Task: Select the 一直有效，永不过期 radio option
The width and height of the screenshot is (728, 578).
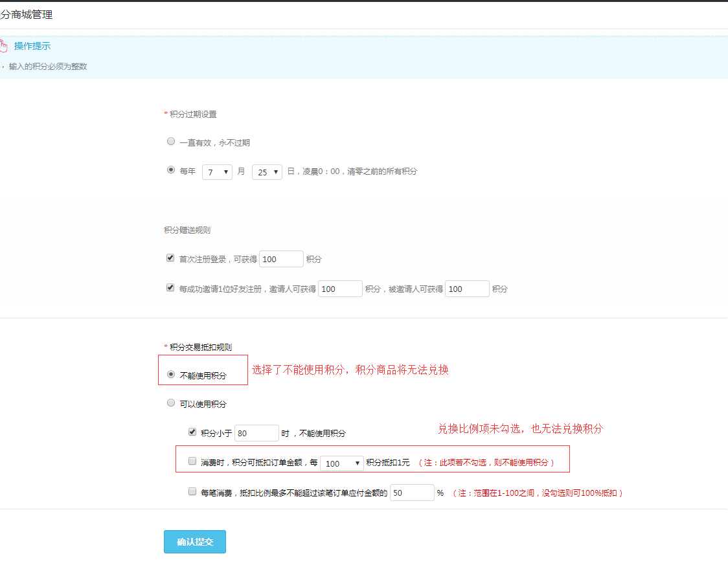Action: (x=171, y=141)
